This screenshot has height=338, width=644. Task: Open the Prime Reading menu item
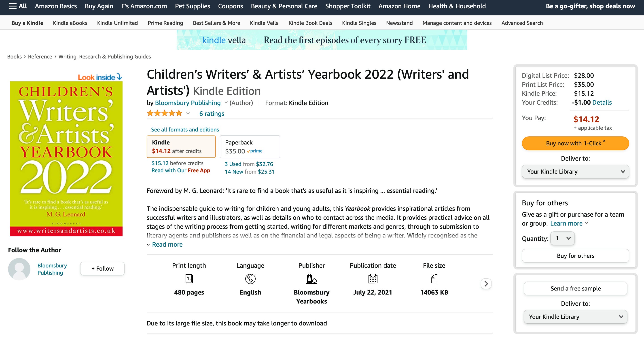tap(165, 23)
